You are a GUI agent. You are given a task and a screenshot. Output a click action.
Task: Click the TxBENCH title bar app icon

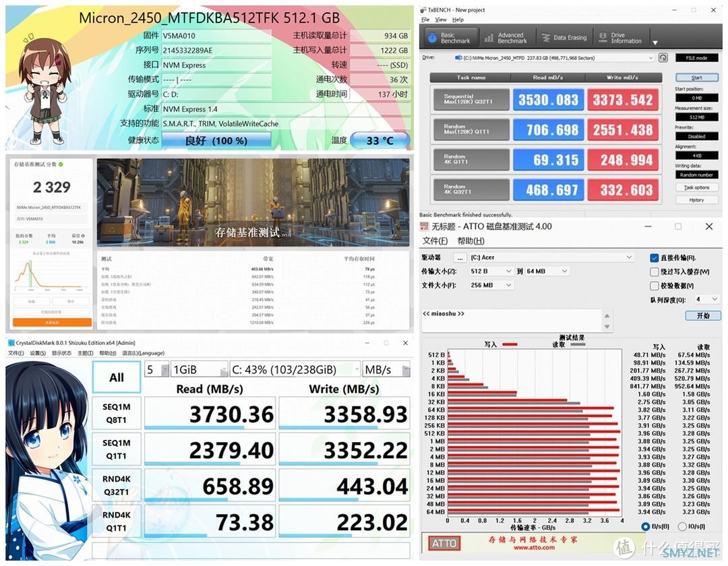click(423, 9)
